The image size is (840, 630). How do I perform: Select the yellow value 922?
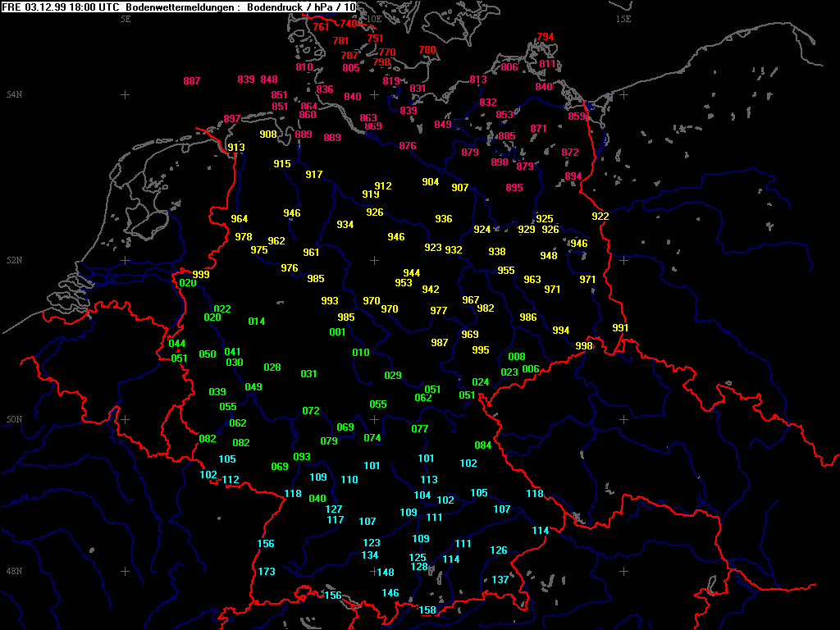pyautogui.click(x=600, y=216)
